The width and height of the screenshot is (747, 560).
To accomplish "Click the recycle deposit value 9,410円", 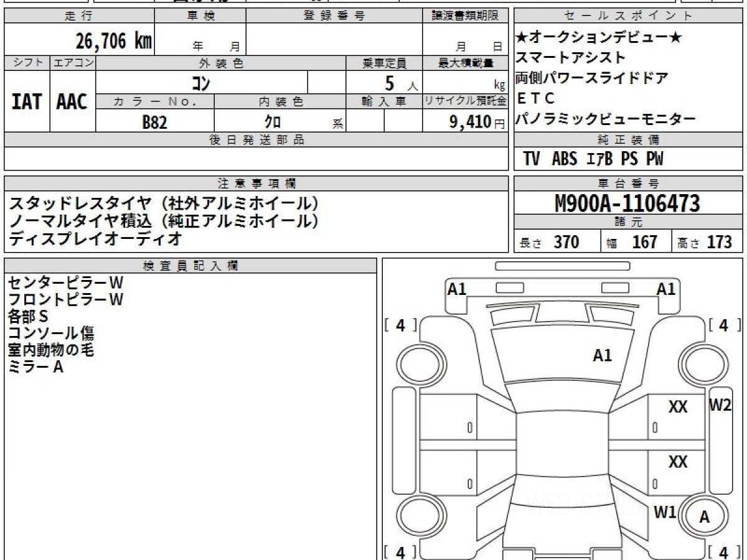I will coord(477,122).
